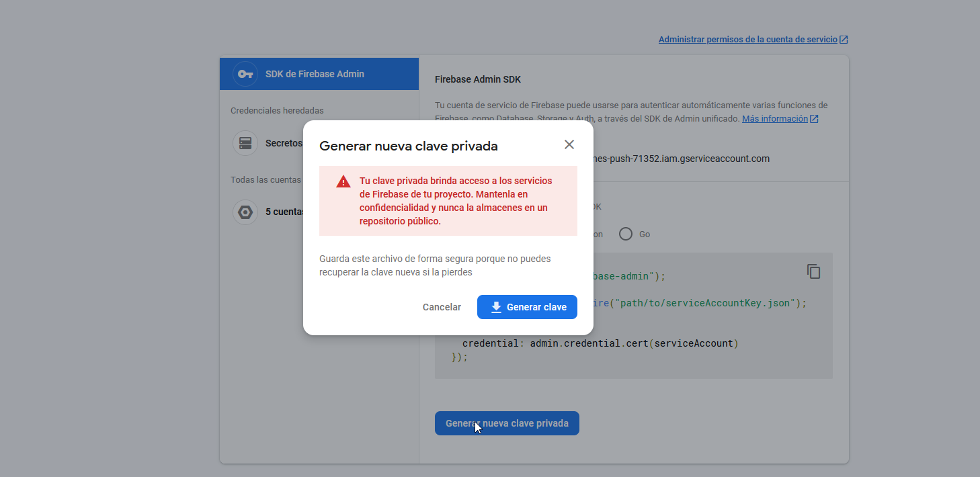Click the copy code snippet icon
The image size is (980, 477).
[x=813, y=271]
